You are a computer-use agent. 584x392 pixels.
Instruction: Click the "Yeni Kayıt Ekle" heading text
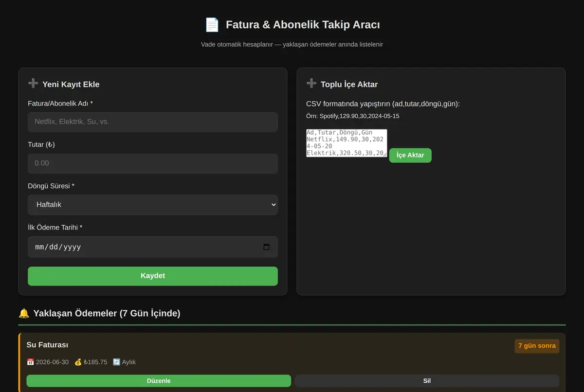(x=71, y=84)
